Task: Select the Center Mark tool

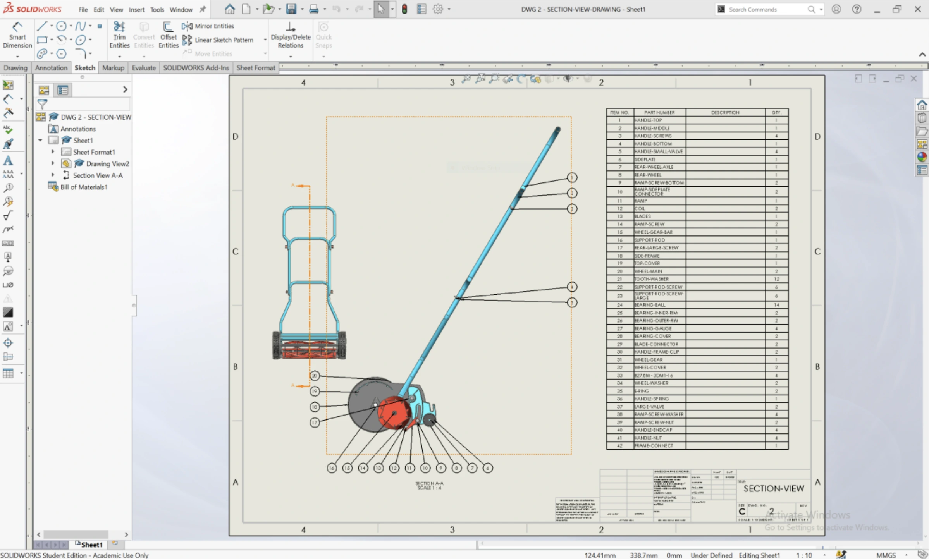Action: [8, 343]
